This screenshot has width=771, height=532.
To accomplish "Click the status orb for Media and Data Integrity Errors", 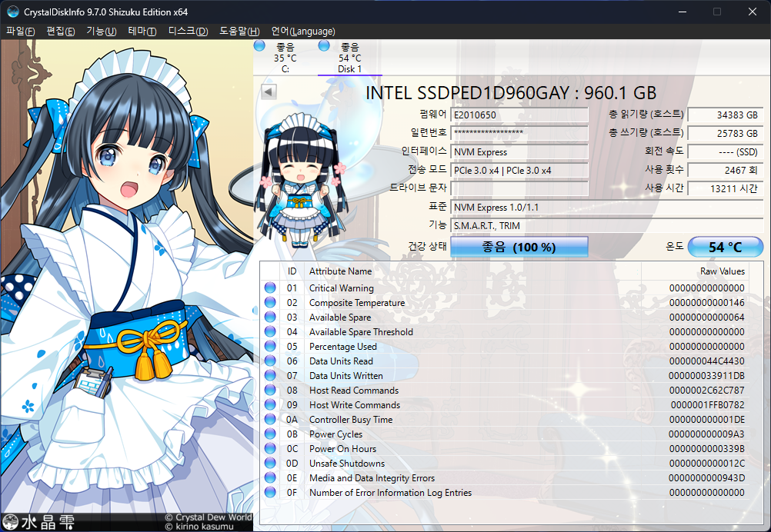I will [x=270, y=477].
